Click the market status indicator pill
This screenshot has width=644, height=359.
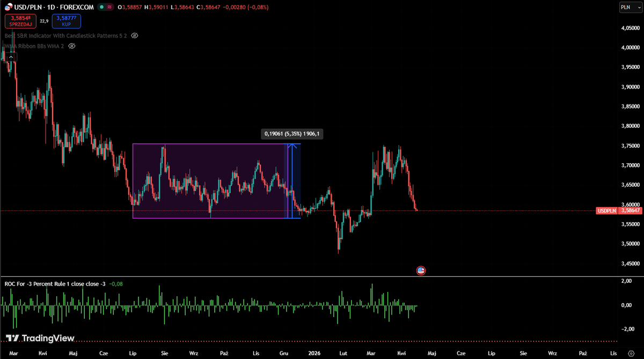(x=106, y=7)
